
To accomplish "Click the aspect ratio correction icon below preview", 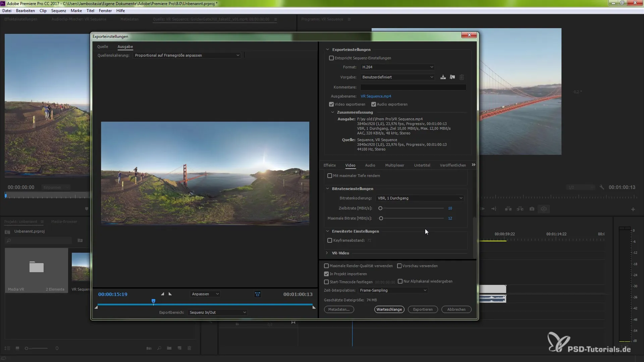I will coord(258,294).
